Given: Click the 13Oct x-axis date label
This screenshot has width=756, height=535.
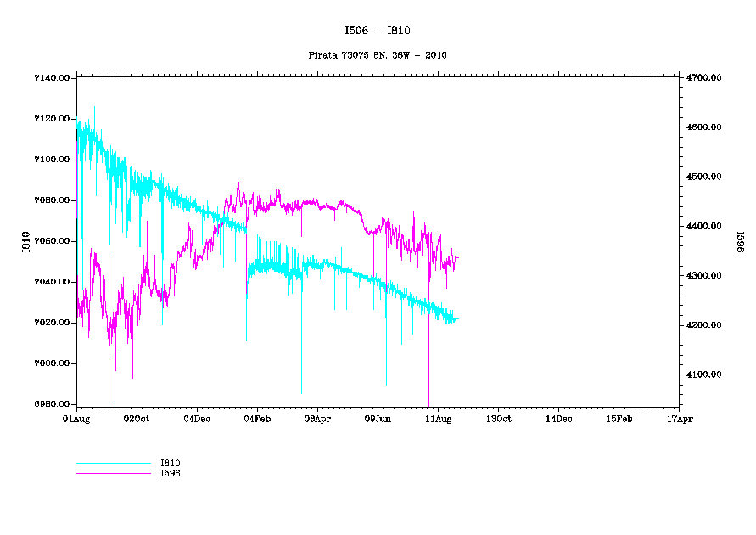Looking at the screenshot, I should pos(498,419).
